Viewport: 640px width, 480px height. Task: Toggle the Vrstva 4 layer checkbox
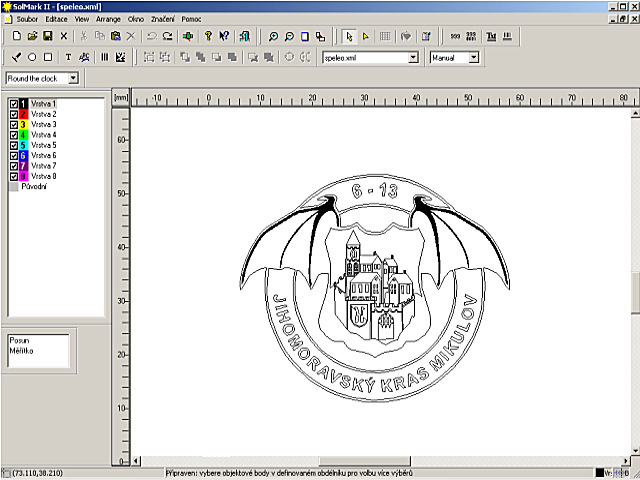tap(13, 135)
